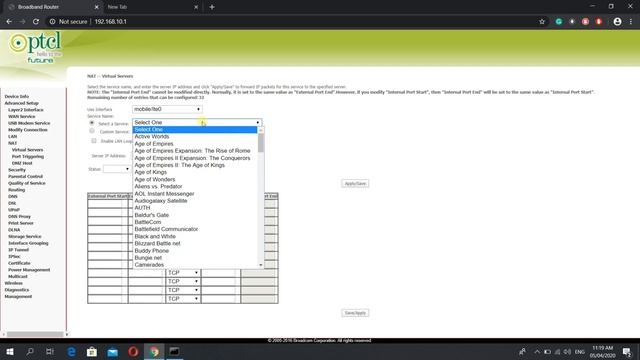Open Microsoft Store from the taskbar

(x=92, y=351)
